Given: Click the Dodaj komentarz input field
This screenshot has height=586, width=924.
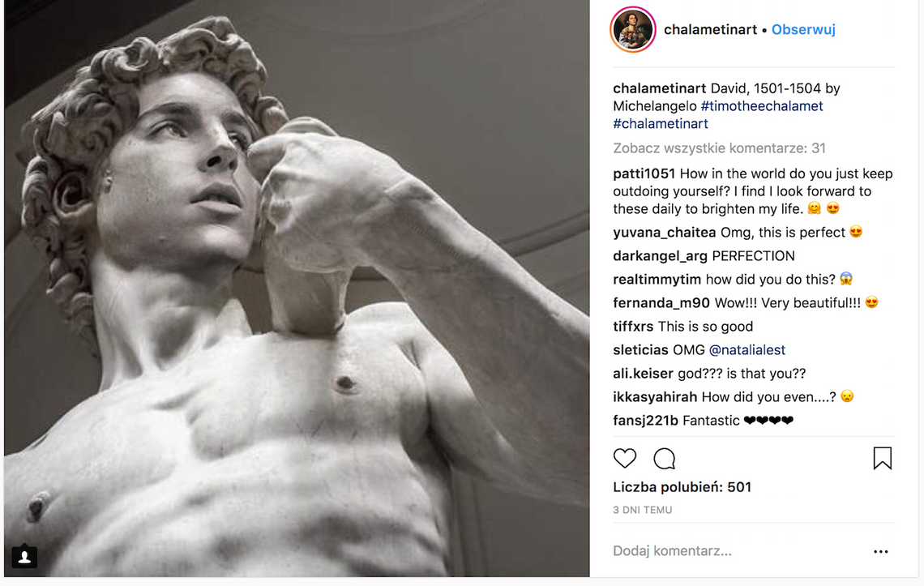Looking at the screenshot, I should [x=729, y=551].
